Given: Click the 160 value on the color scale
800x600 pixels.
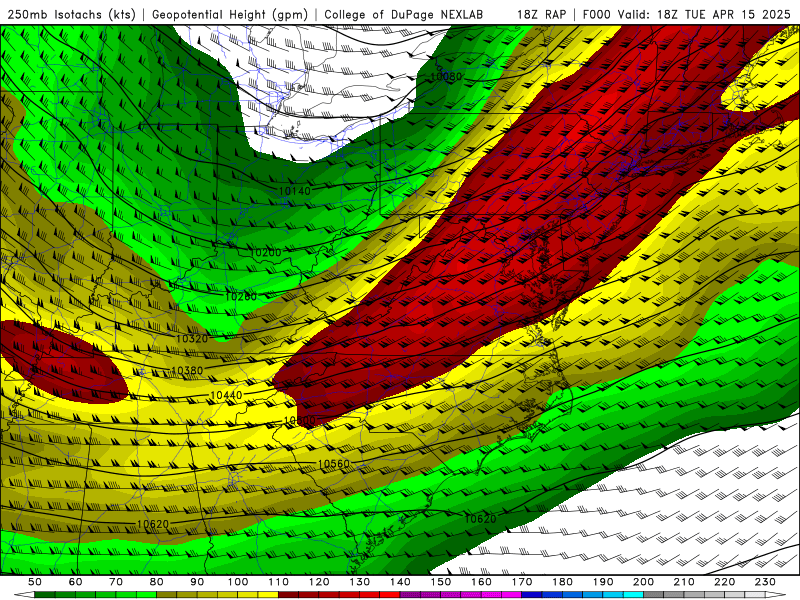Looking at the screenshot, I should pyautogui.click(x=481, y=582).
